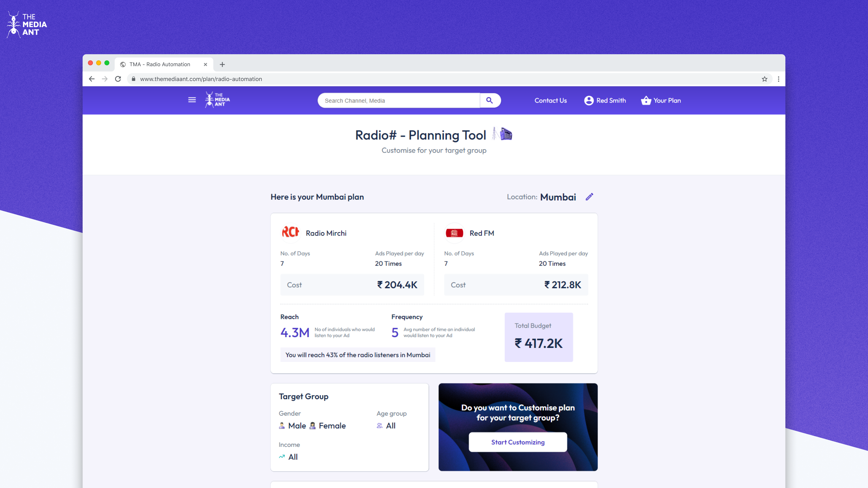
Task: Close the TMA - Radio Automation tab
Action: (x=205, y=65)
